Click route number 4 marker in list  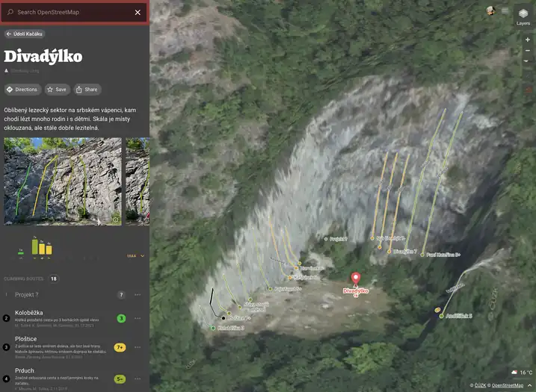tap(6, 379)
